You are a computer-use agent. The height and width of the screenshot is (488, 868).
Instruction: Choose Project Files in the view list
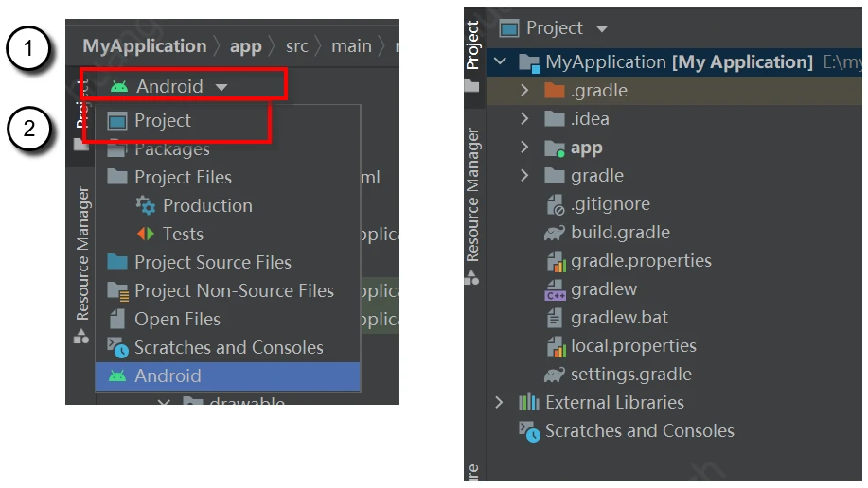tap(227, 177)
